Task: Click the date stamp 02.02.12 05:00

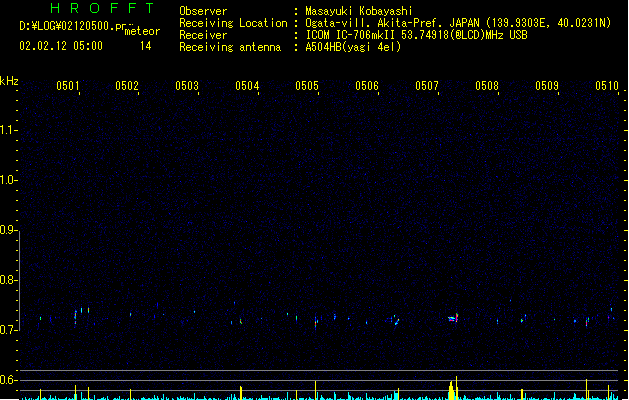Action: 61,46
